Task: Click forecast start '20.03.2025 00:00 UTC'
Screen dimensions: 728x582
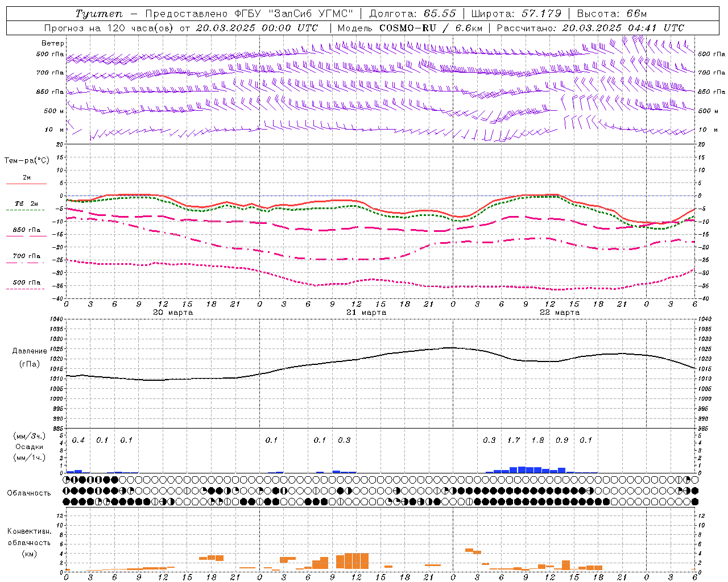Action: pos(257,28)
